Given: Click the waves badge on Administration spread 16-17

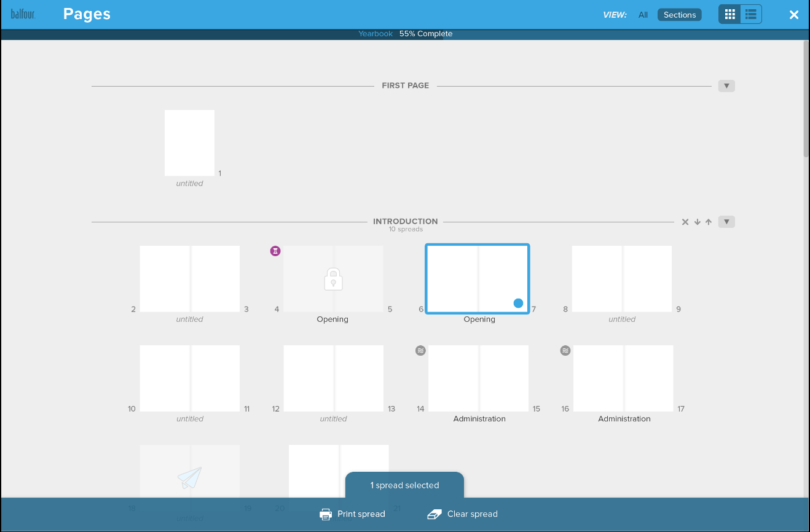Looking at the screenshot, I should coord(565,350).
